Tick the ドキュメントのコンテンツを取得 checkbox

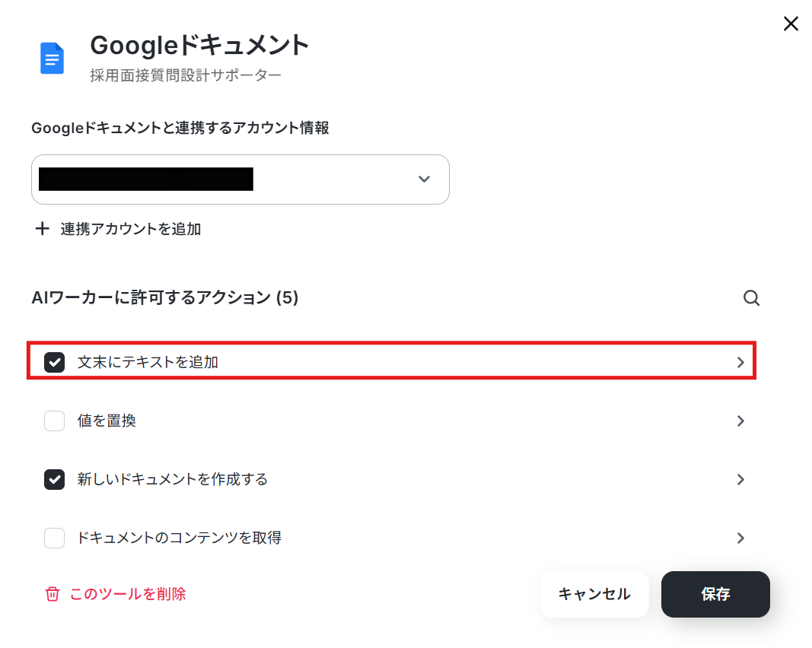point(54,538)
